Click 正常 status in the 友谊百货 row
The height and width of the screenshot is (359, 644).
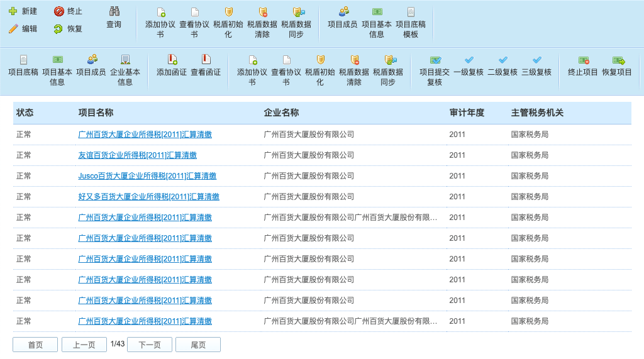pos(23,155)
